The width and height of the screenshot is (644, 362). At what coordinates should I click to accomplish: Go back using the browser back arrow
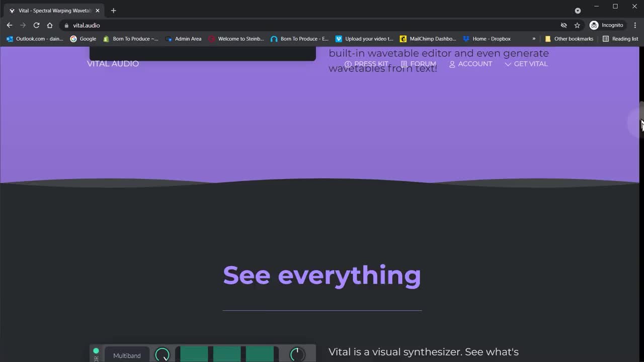(x=10, y=25)
